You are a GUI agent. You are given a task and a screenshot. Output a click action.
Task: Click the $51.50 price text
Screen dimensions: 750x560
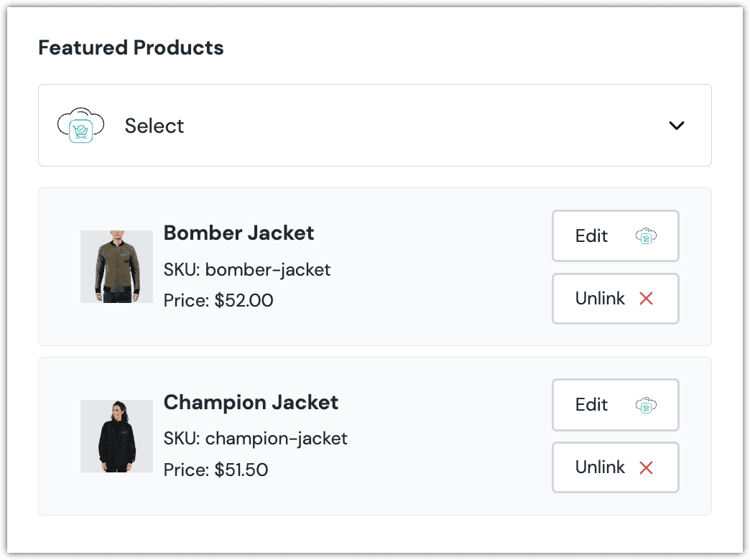(216, 470)
